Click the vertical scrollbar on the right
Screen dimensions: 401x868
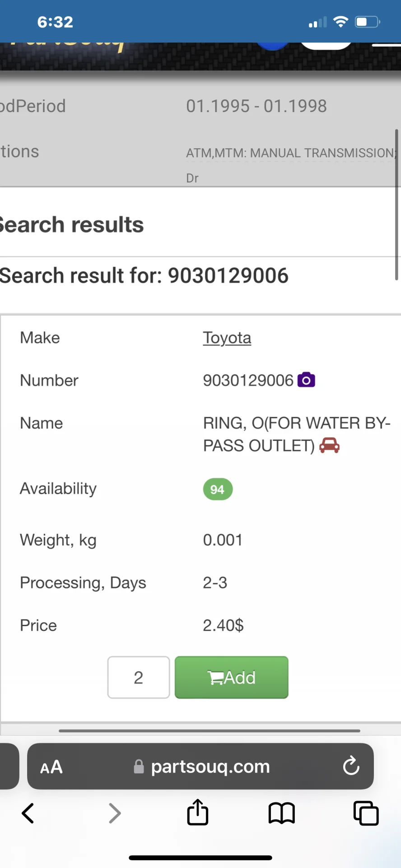[396, 204]
